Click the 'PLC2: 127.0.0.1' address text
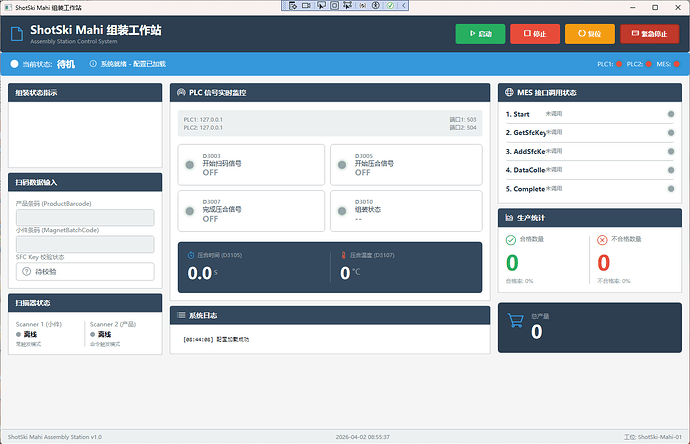The width and height of the screenshot is (690, 444). pos(203,128)
